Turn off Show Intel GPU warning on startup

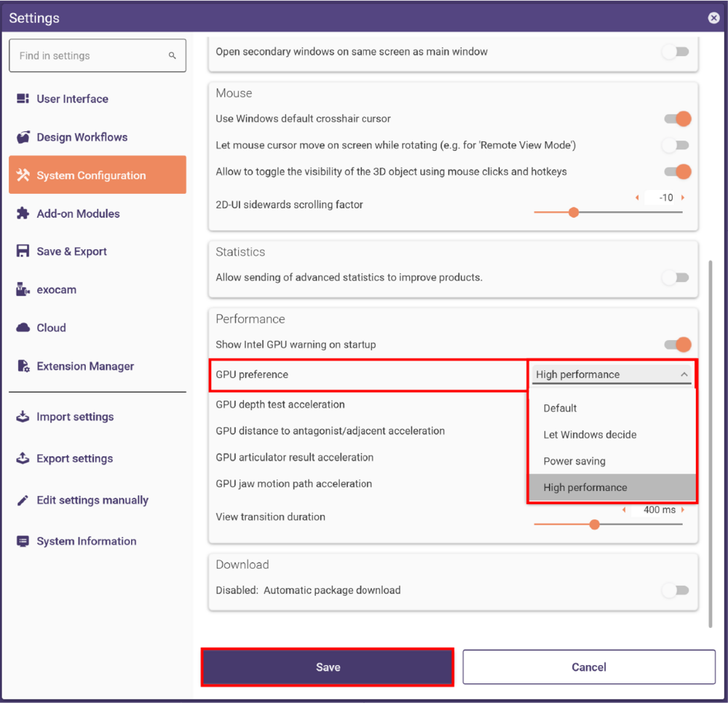coord(678,345)
